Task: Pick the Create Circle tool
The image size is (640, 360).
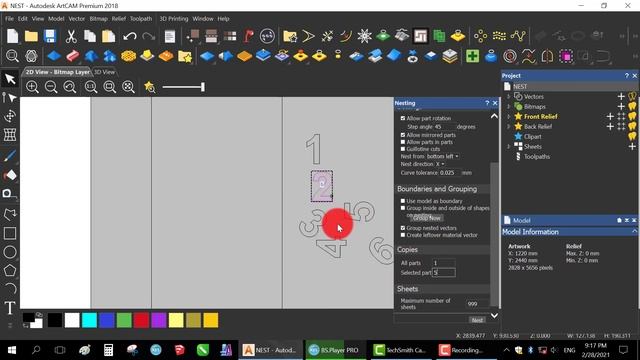Action: pyautogui.click(x=10, y=252)
